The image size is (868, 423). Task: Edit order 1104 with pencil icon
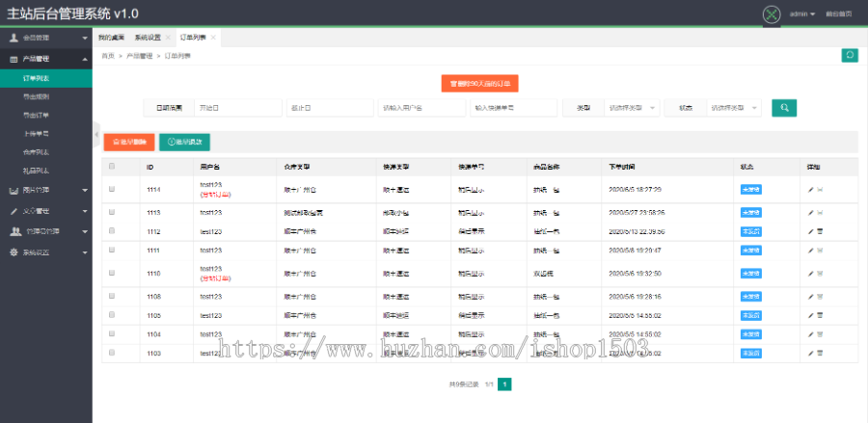click(x=810, y=334)
